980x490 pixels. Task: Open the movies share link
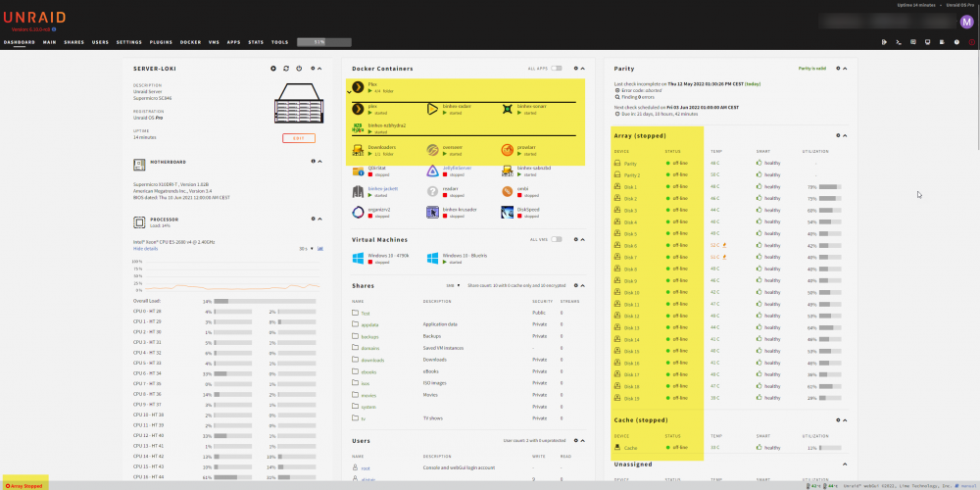coord(369,395)
